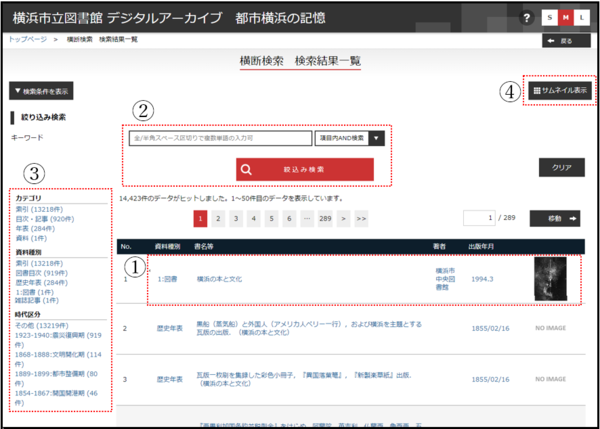The image size is (600, 429).
Task: Set font size to large (L)
Action: coord(582,19)
